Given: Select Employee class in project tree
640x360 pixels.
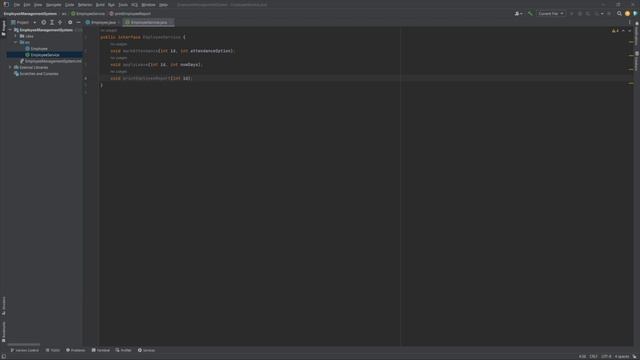Looking at the screenshot, I should [39, 49].
